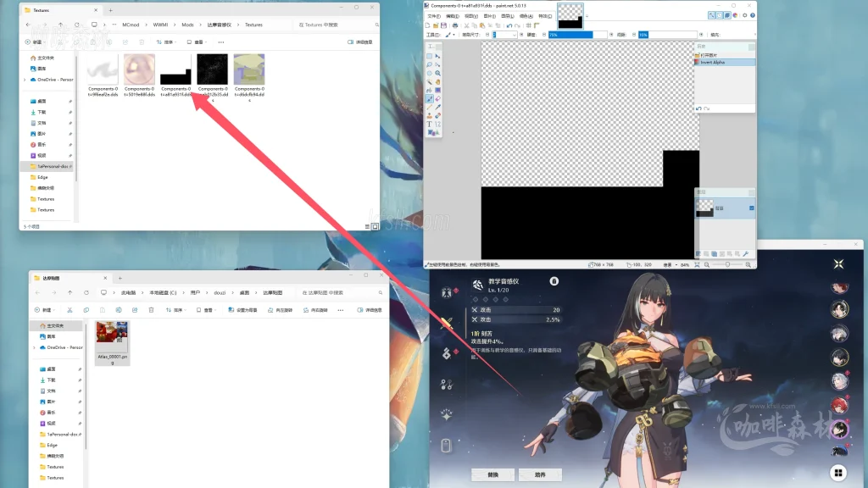Image resolution: width=868 pixels, height=488 pixels.
Task: Click the left bottom button in game window
Action: [x=492, y=474]
